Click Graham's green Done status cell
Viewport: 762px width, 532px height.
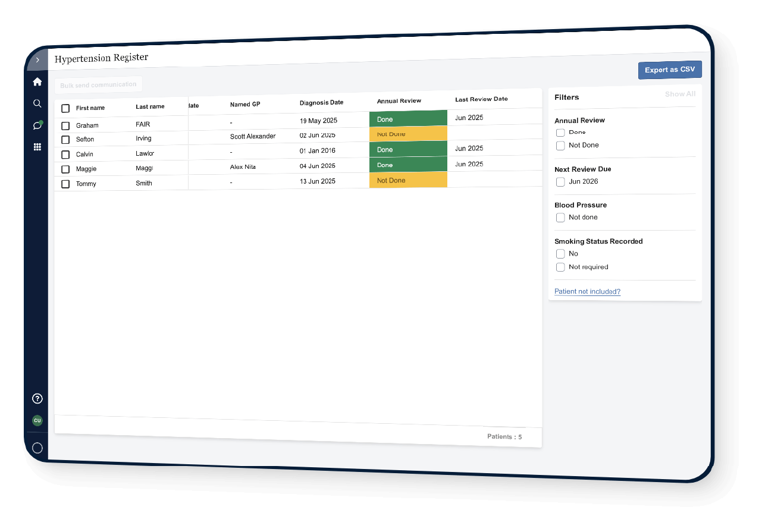pos(408,119)
